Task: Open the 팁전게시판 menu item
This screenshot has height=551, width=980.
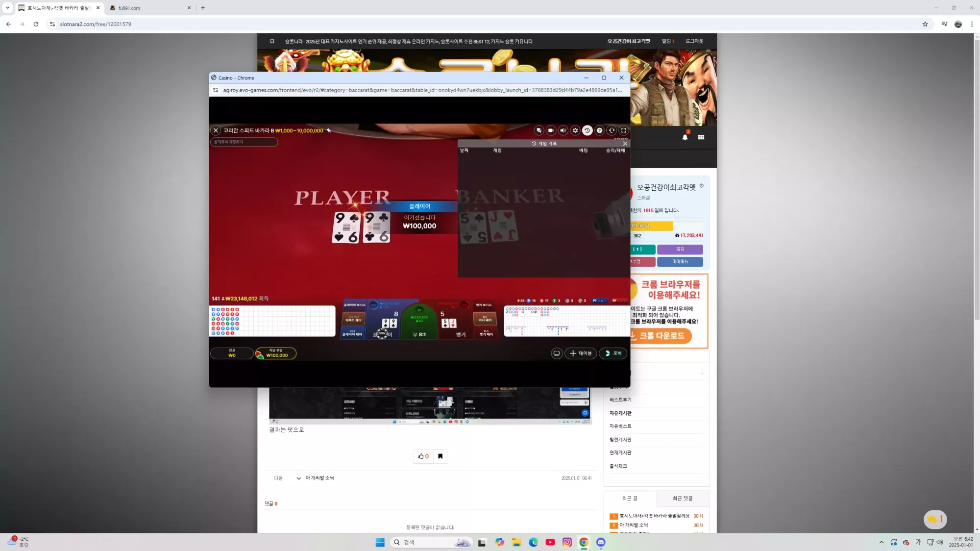Action: tap(620, 440)
